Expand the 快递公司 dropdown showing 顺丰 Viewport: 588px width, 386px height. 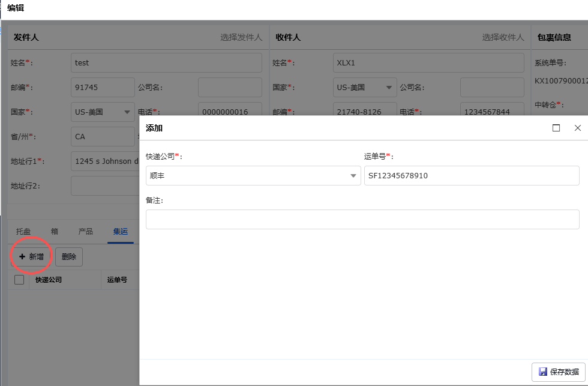click(354, 176)
